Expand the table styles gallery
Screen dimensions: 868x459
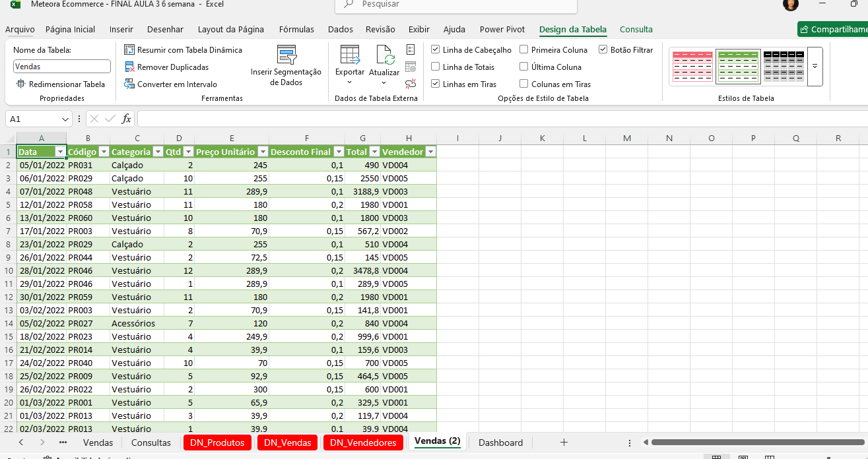click(x=815, y=67)
